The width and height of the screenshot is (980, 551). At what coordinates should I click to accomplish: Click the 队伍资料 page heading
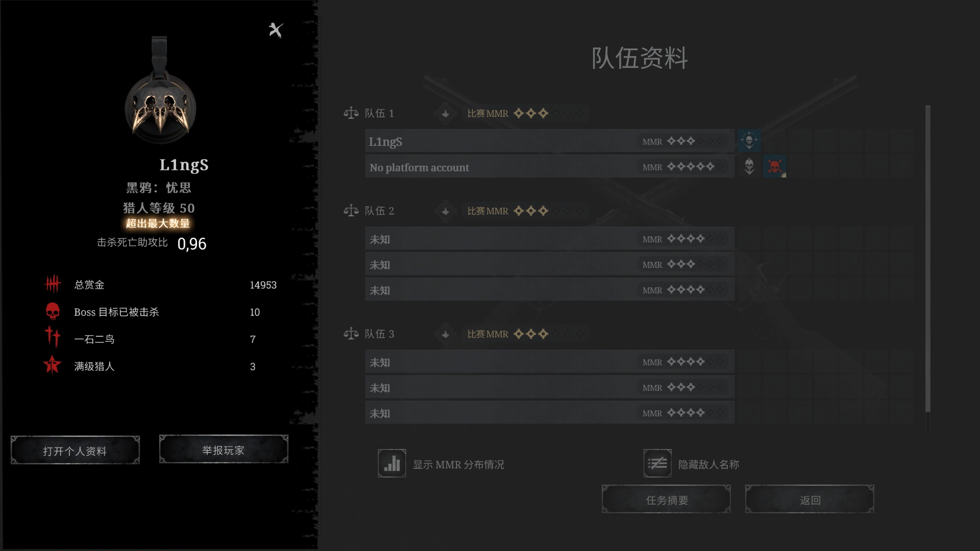click(640, 58)
